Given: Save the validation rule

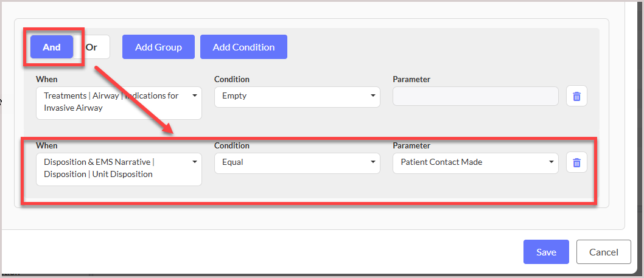Looking at the screenshot, I should (546, 252).
